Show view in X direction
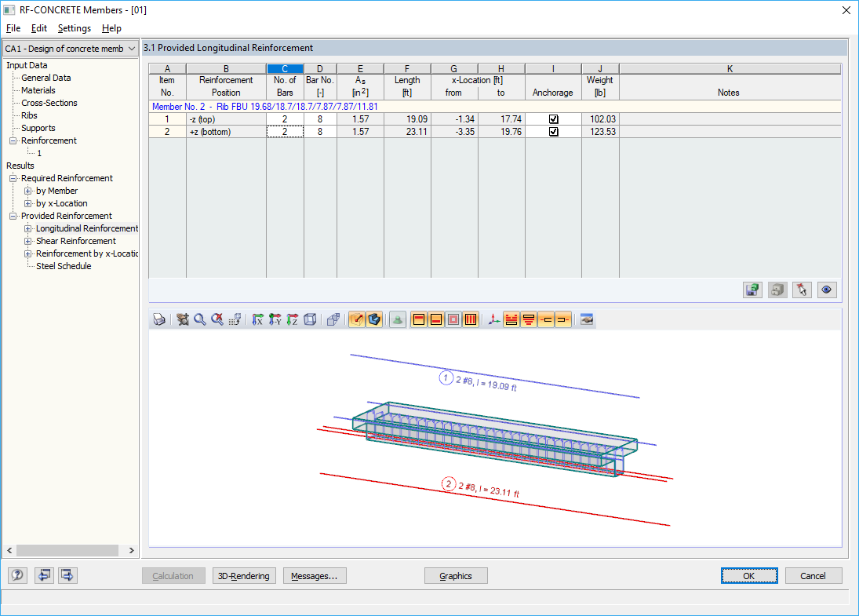Viewport: 859px width, 616px height. (x=257, y=319)
